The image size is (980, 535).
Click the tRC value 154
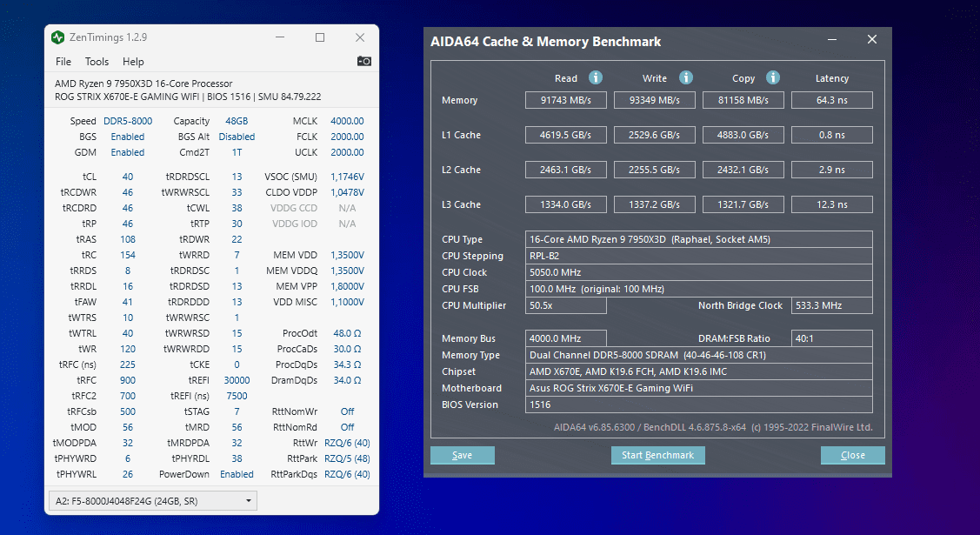[x=128, y=255]
